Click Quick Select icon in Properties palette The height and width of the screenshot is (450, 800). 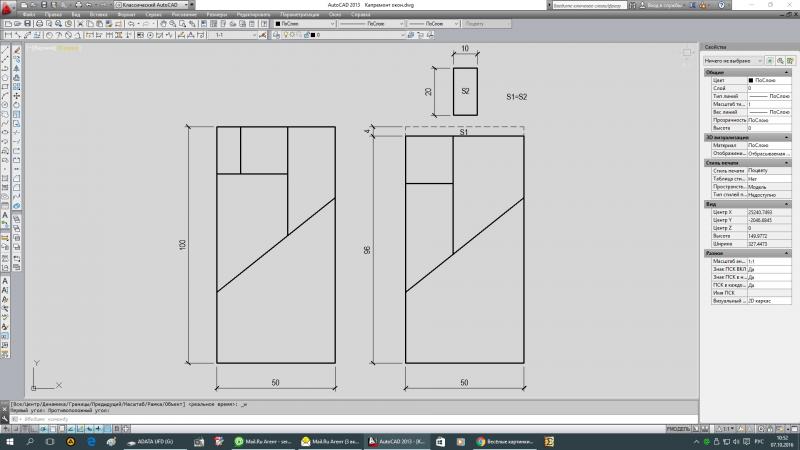(790, 61)
